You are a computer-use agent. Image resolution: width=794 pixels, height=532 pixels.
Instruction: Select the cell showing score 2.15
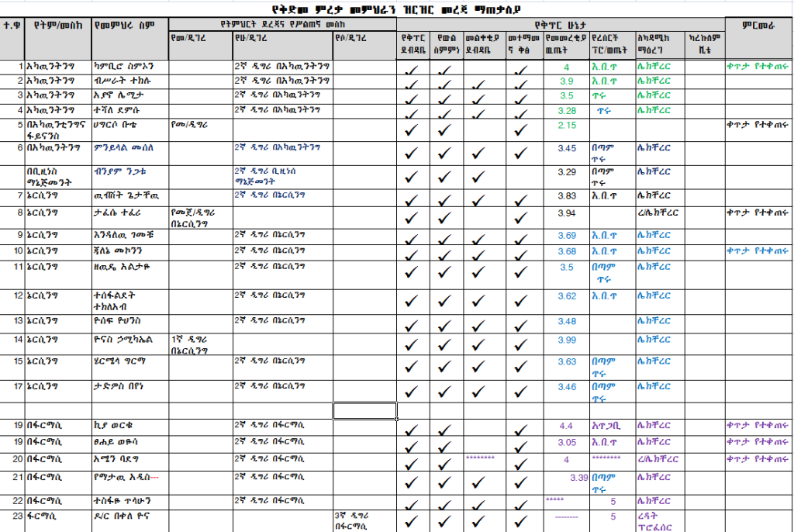point(567,125)
